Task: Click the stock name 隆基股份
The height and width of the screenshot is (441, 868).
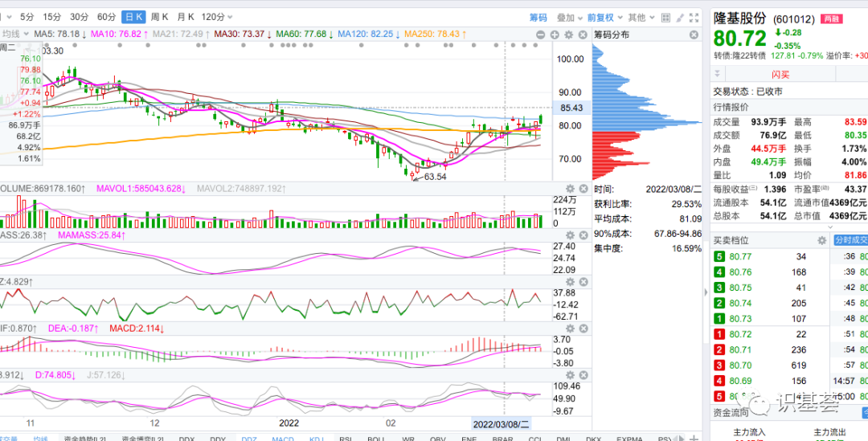Action: pyautogui.click(x=741, y=18)
